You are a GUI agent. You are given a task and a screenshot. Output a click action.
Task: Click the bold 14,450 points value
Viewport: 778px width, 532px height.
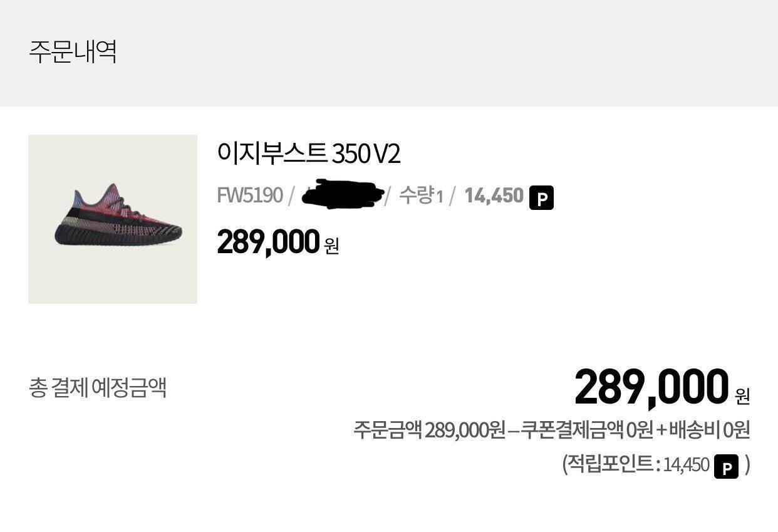tap(494, 196)
